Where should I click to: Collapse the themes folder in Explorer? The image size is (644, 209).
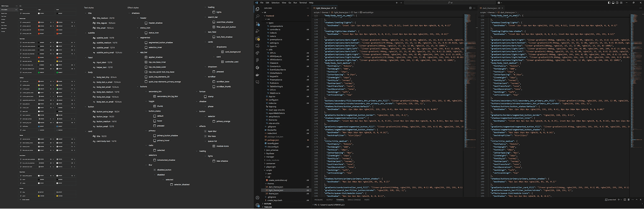tap(271, 184)
